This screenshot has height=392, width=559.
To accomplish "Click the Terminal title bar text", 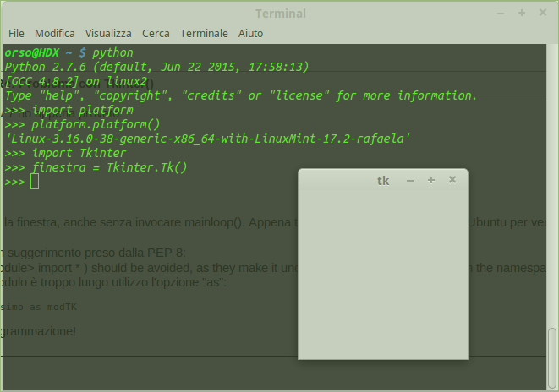I will 280,13.
